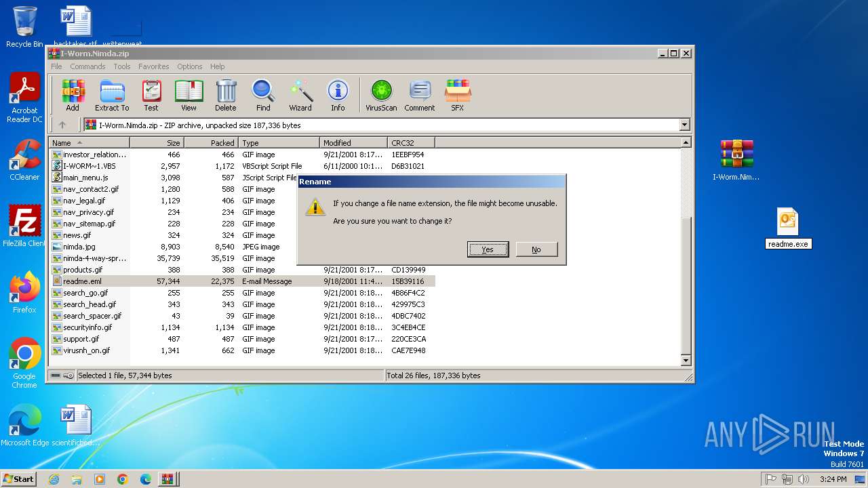Viewport: 868px width, 488px height.
Task: Open the Tools menu
Action: coord(122,66)
